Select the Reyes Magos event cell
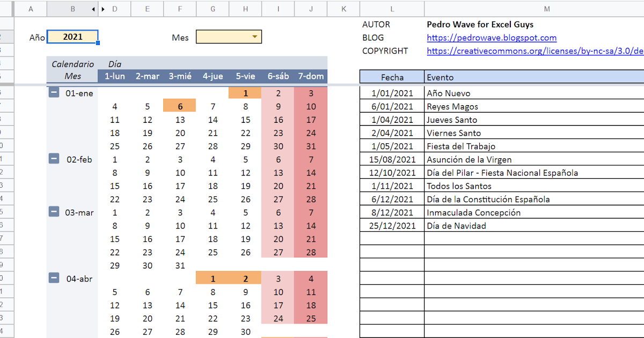This screenshot has height=338, width=644. click(x=534, y=107)
